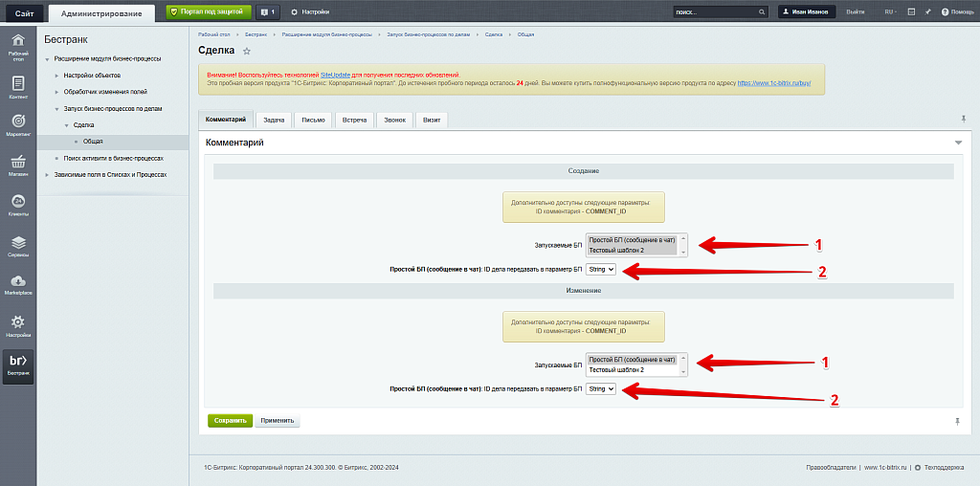The height and width of the screenshot is (486, 980).
Task: Open String dropdown in the Изменение section
Action: coord(601,389)
